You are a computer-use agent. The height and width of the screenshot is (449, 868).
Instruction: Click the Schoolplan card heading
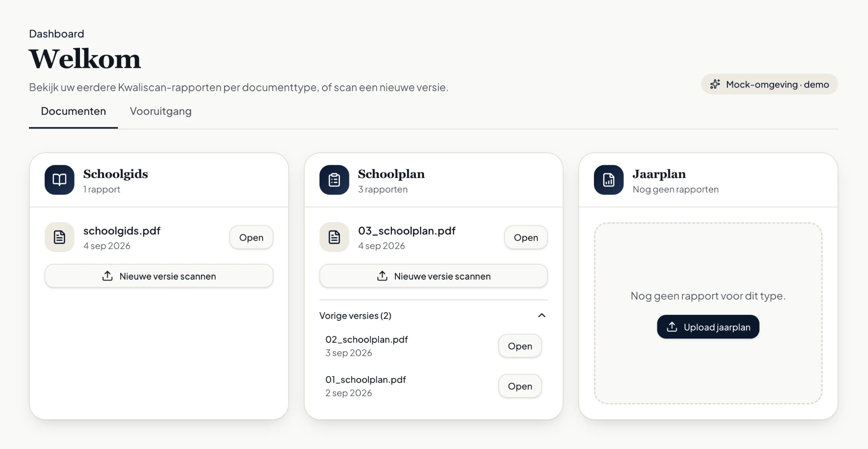[x=391, y=174]
